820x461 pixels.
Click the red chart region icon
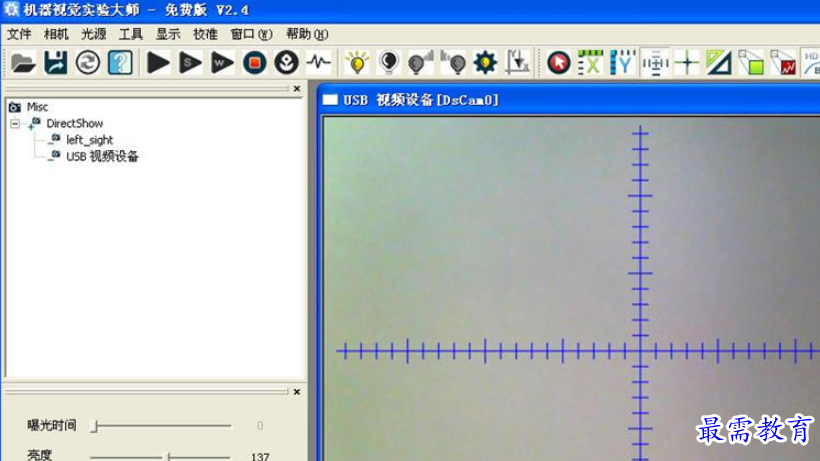click(783, 63)
